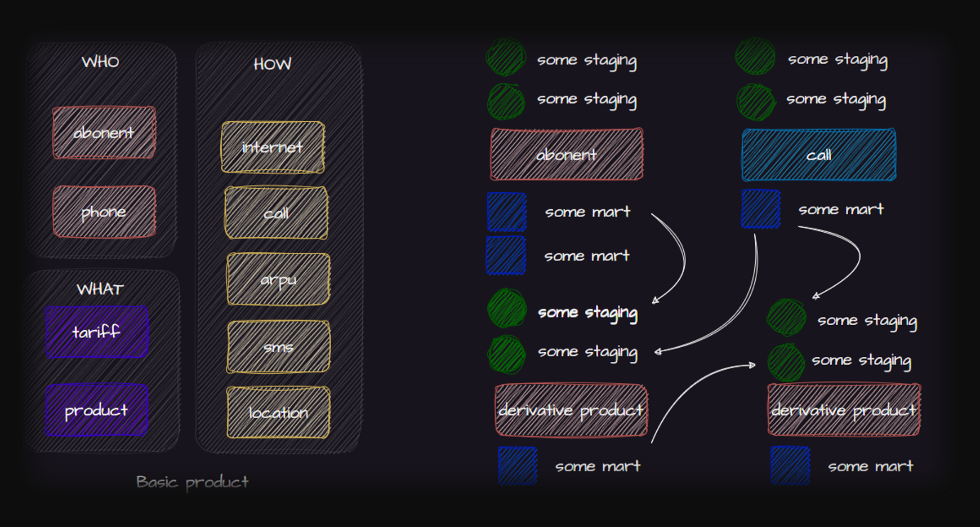Image resolution: width=980 pixels, height=527 pixels.
Task: Select the "abonent" box inside WHO panel
Action: (x=104, y=133)
